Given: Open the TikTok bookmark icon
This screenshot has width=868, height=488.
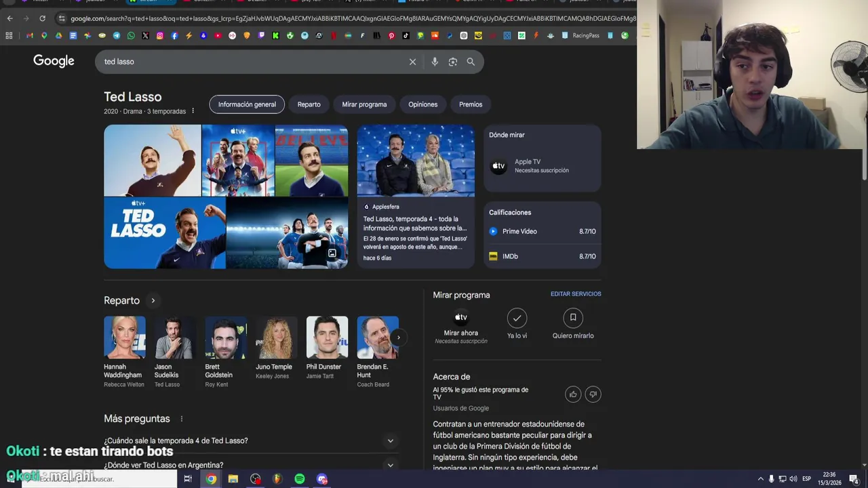Looking at the screenshot, I should click(x=406, y=35).
